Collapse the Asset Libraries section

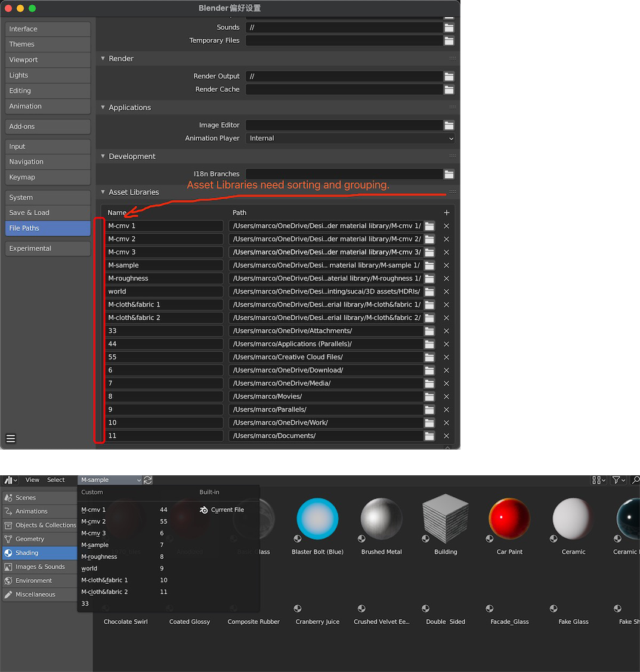tap(103, 192)
